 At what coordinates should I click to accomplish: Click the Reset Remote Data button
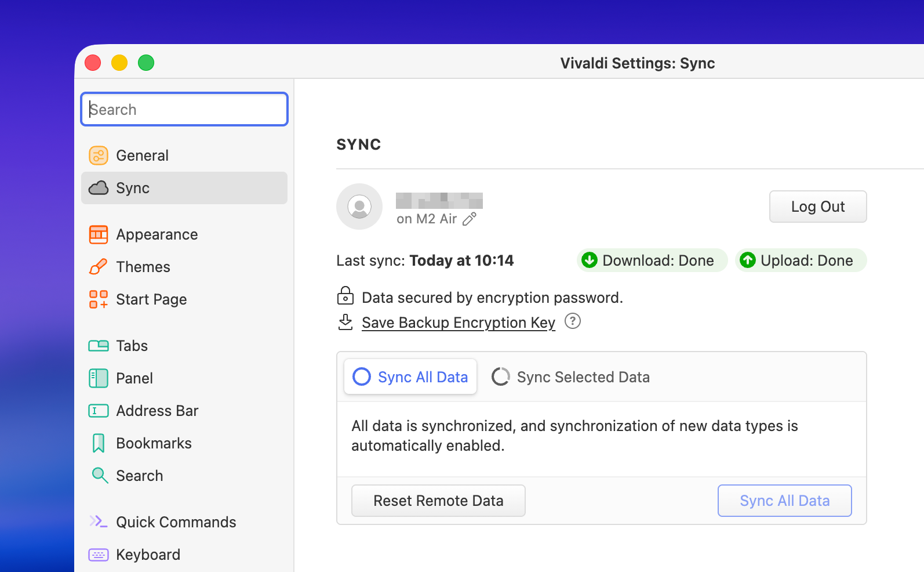(438, 501)
